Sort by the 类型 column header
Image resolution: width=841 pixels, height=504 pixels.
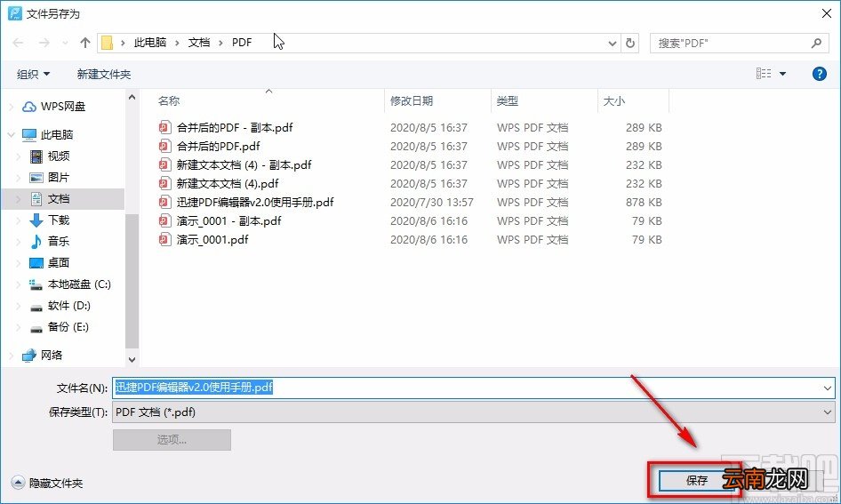(507, 100)
